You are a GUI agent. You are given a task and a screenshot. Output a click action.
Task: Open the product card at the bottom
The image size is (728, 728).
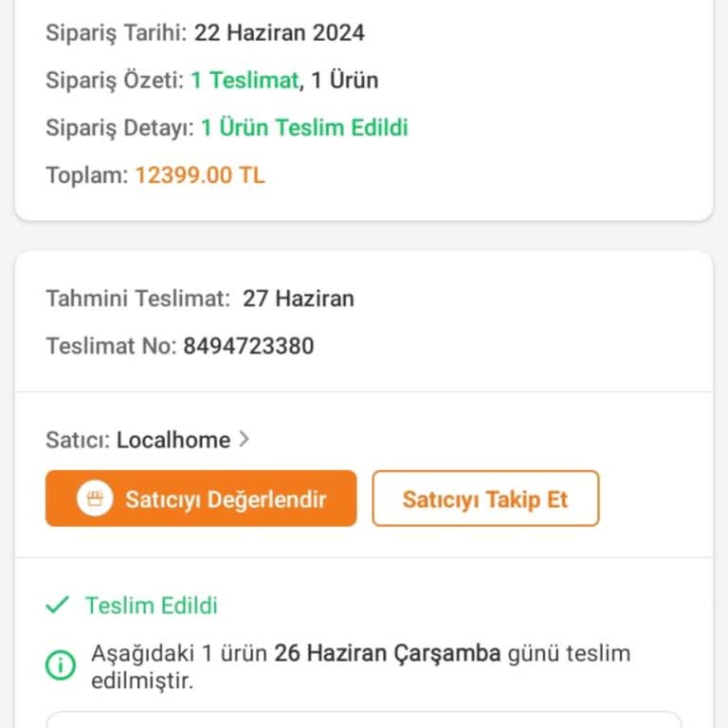coord(364,719)
